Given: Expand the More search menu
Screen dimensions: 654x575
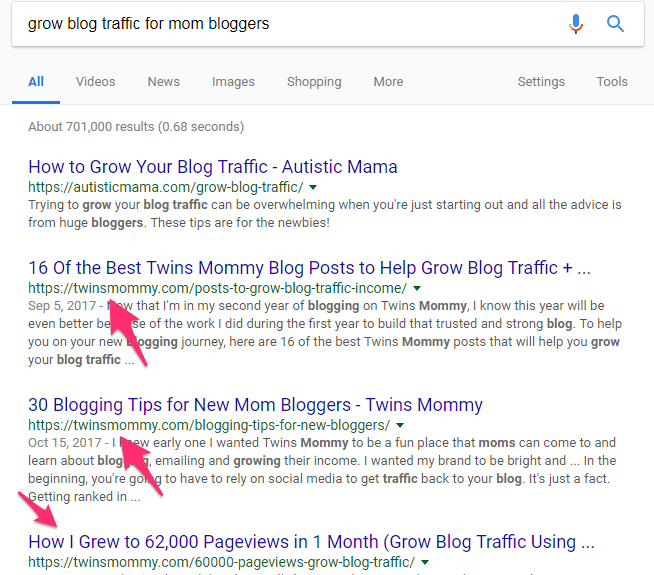Looking at the screenshot, I should 388,82.
